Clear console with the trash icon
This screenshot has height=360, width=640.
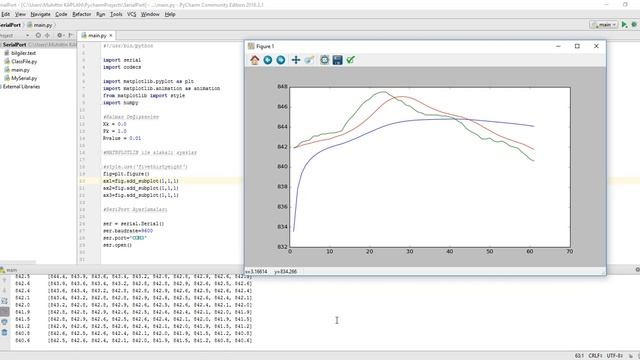[x=4, y=333]
